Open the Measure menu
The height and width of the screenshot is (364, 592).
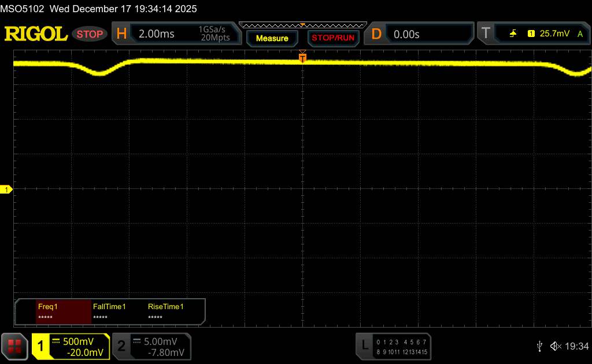click(272, 38)
